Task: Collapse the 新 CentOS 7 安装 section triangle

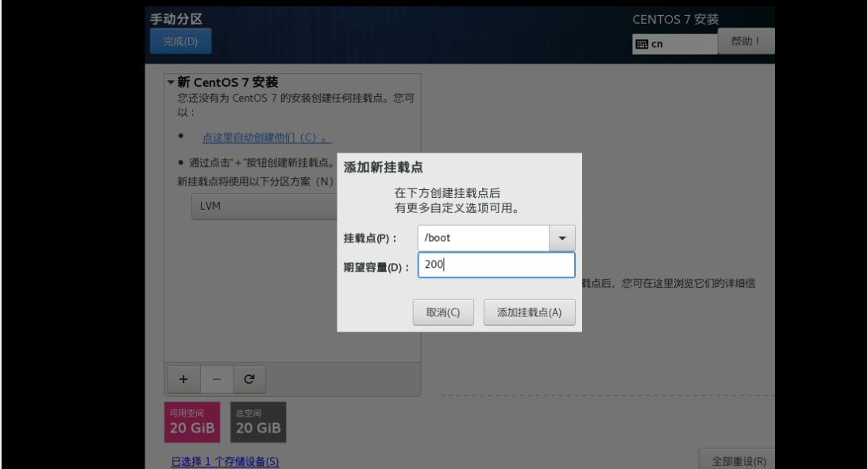Action: (x=171, y=83)
